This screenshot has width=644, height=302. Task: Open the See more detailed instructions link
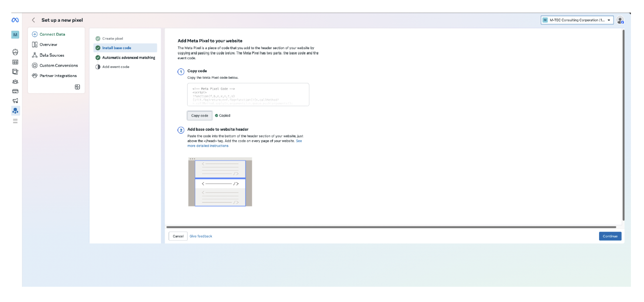click(x=244, y=144)
